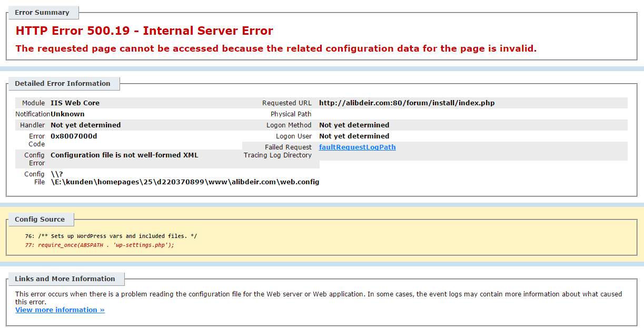Viewport: 644px width, 328px height.
Task: Click the requested URL alibdeir.com value
Action: click(407, 103)
